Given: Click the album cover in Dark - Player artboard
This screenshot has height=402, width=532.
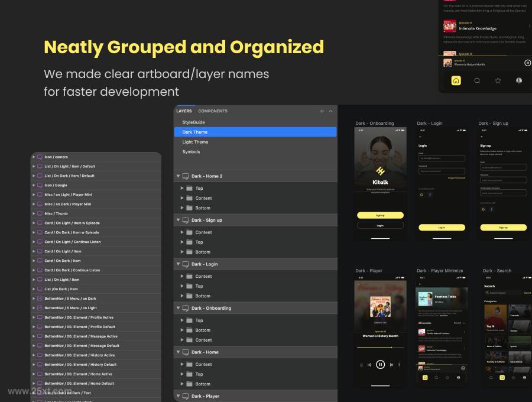Looking at the screenshot, I should coord(380,307).
